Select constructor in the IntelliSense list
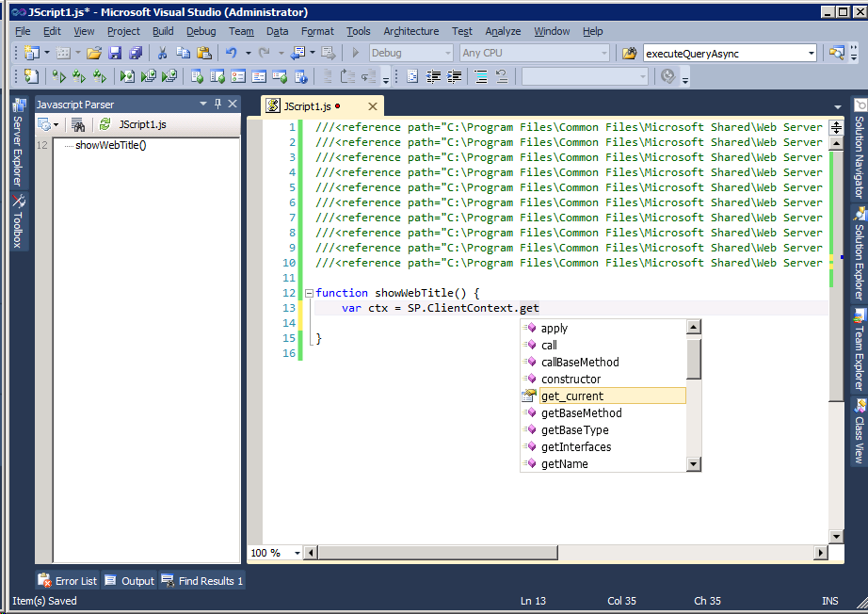Image resolution: width=868 pixels, height=614 pixels. (604, 380)
